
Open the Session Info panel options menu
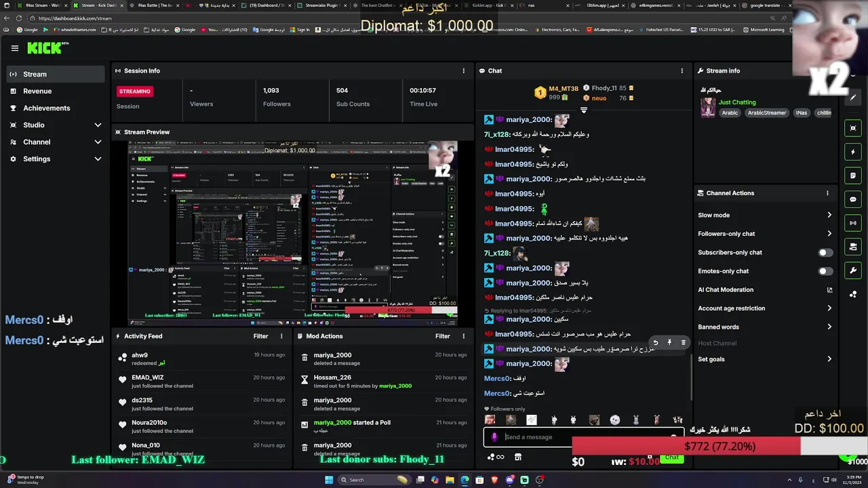464,70
